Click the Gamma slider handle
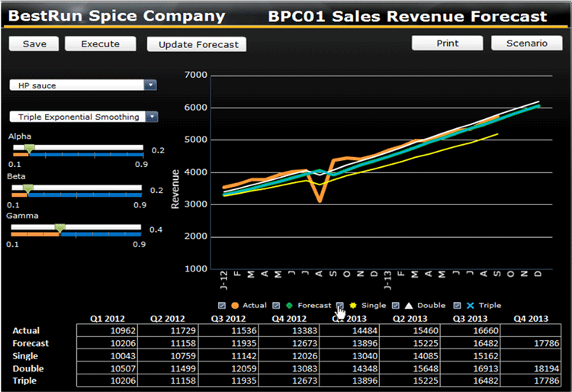This screenshot has width=572, height=392. tap(59, 228)
